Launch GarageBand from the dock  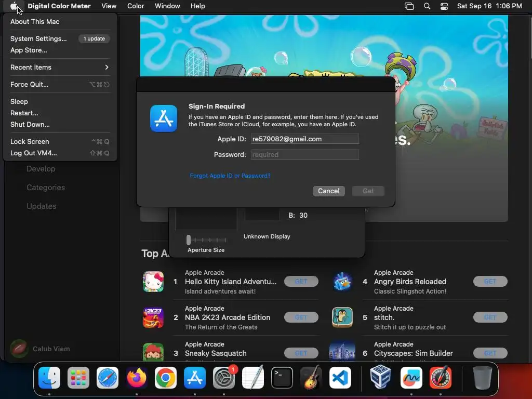[x=311, y=378]
